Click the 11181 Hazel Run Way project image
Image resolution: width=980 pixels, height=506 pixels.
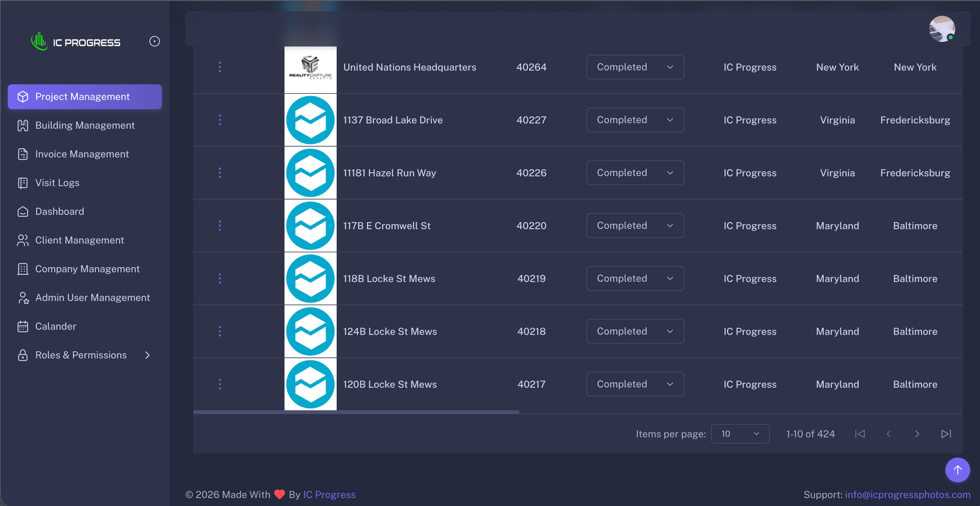pos(311,173)
